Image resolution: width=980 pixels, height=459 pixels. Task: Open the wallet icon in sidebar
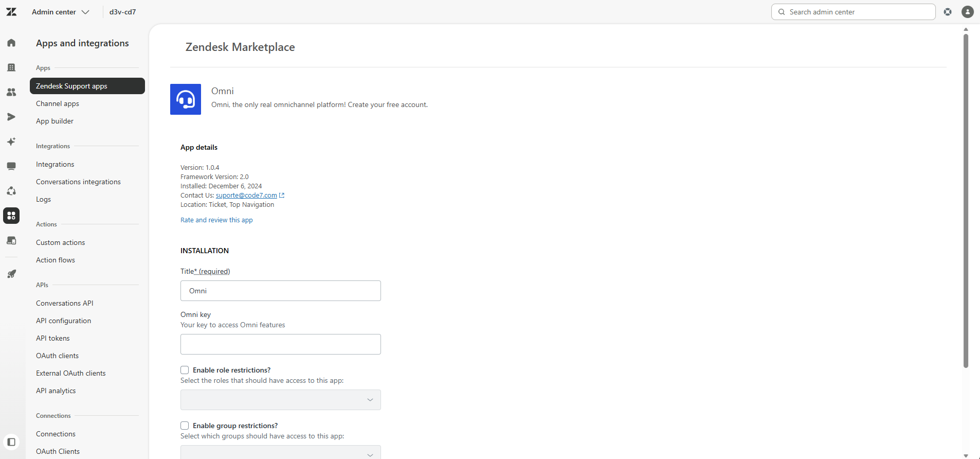click(x=11, y=240)
